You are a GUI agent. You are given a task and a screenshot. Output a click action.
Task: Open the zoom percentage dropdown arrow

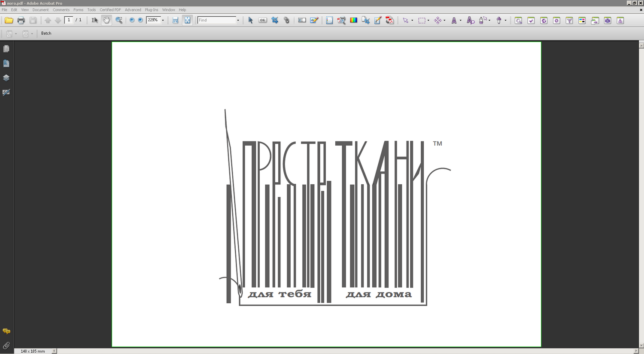click(x=163, y=20)
